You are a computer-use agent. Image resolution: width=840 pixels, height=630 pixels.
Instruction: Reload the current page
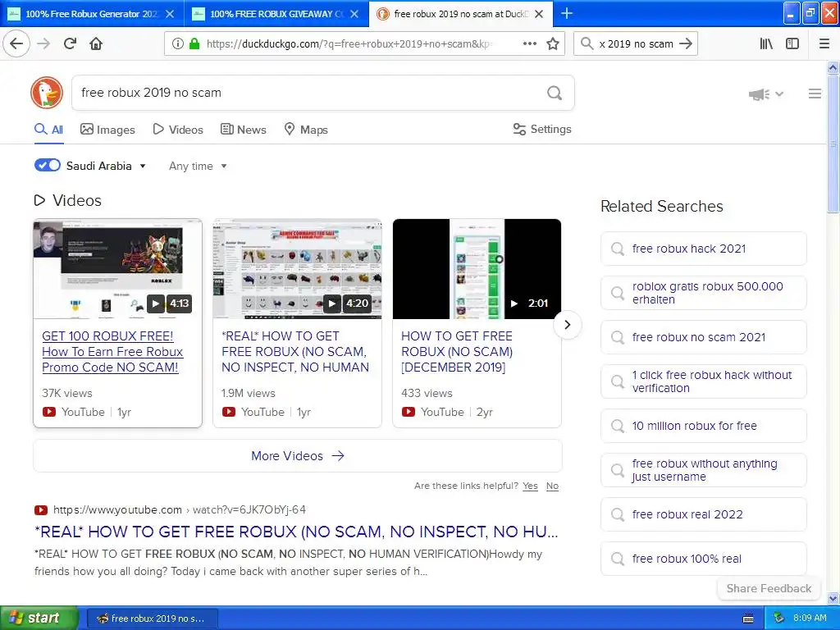(70, 43)
